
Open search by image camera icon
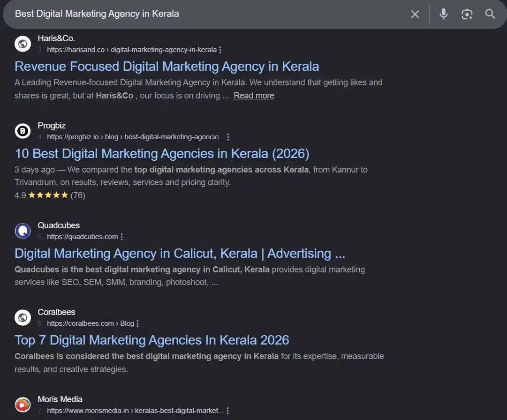point(467,14)
